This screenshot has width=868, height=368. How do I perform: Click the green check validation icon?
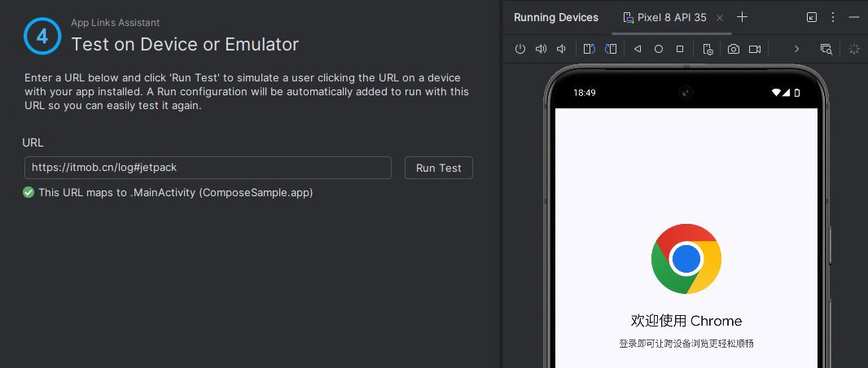coord(28,193)
